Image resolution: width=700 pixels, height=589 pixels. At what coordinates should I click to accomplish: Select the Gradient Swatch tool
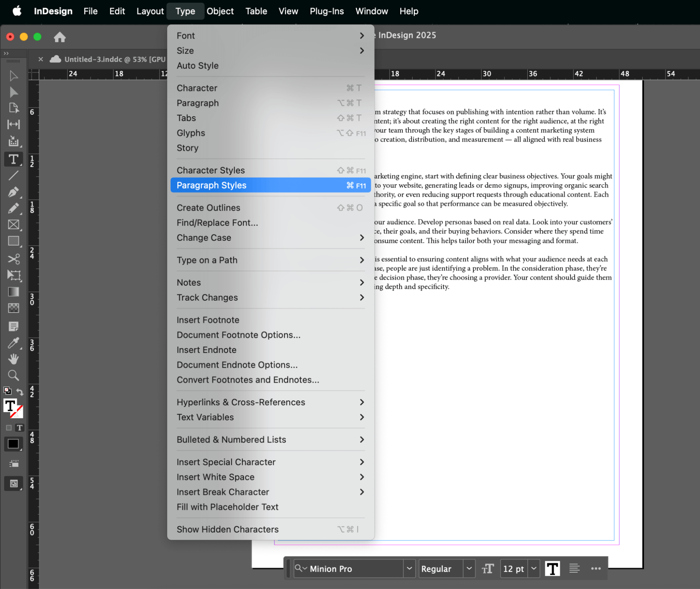[14, 292]
